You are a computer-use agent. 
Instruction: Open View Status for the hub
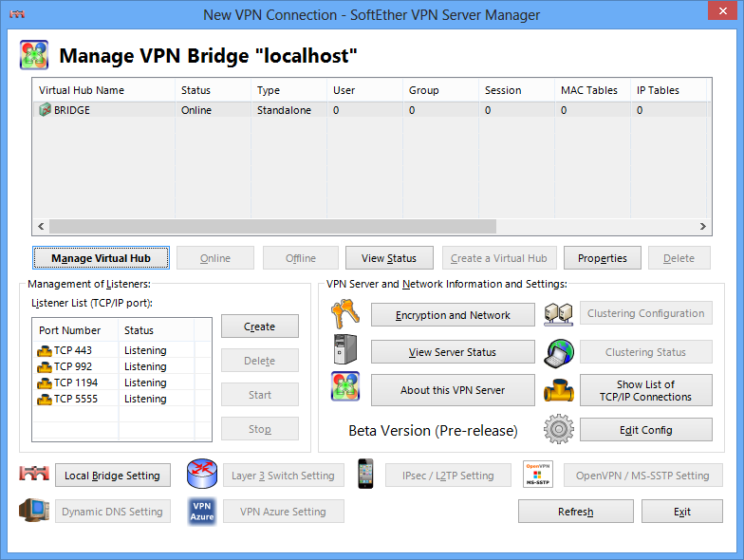coord(389,258)
